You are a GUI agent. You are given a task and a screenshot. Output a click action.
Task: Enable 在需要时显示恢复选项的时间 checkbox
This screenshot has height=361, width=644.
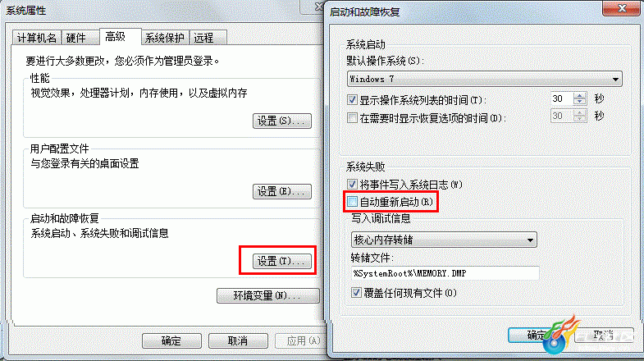point(352,118)
